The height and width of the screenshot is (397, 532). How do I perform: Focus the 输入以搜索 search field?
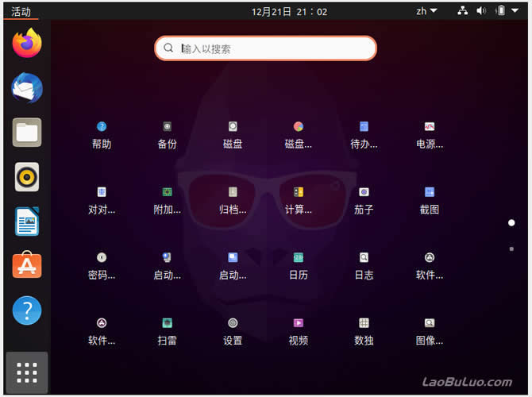266,48
